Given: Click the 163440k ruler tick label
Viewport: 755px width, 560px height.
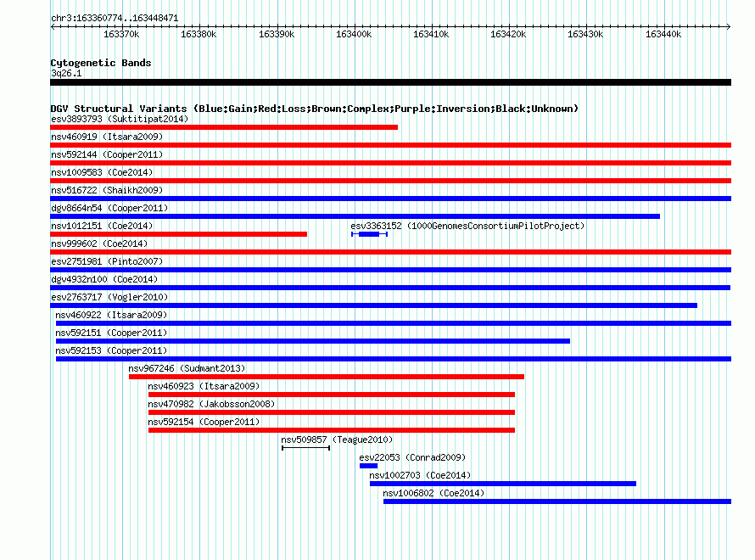Looking at the screenshot, I should pyautogui.click(x=663, y=34).
